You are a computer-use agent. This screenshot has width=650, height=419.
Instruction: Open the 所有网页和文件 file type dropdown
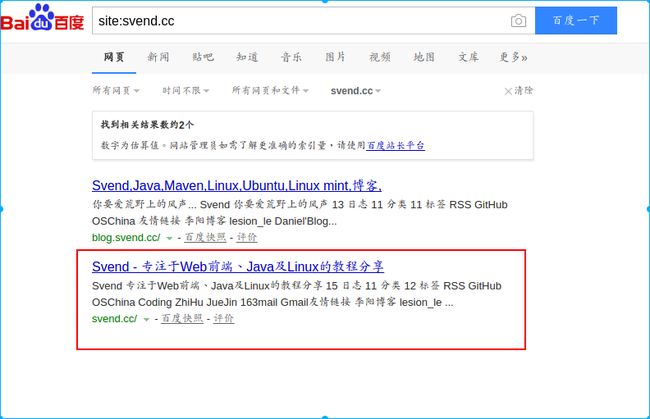click(270, 90)
